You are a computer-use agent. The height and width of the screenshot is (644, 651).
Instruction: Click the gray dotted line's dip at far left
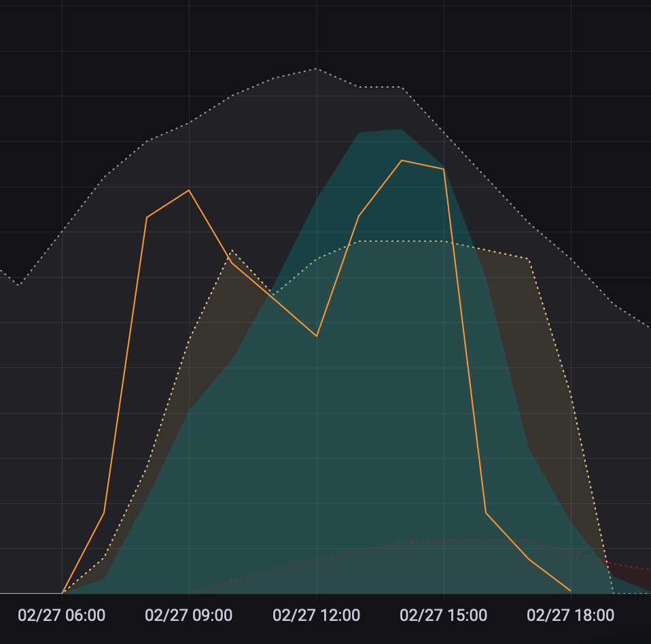(18, 285)
